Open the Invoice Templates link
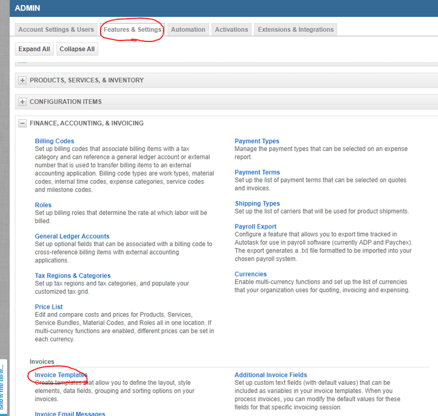The image size is (438, 416). 61,375
